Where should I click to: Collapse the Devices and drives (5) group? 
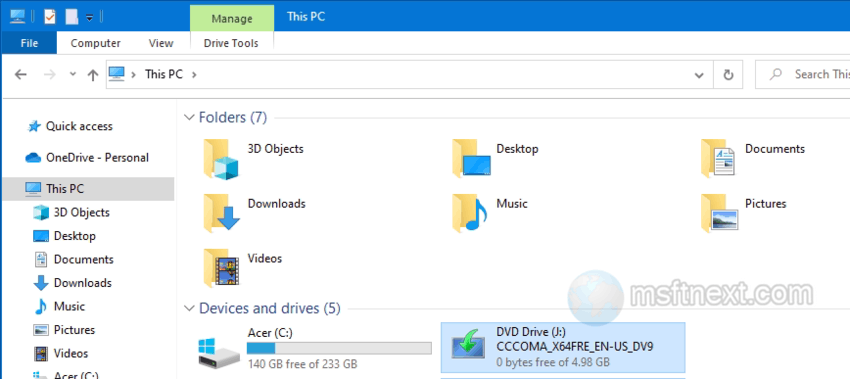(189, 309)
